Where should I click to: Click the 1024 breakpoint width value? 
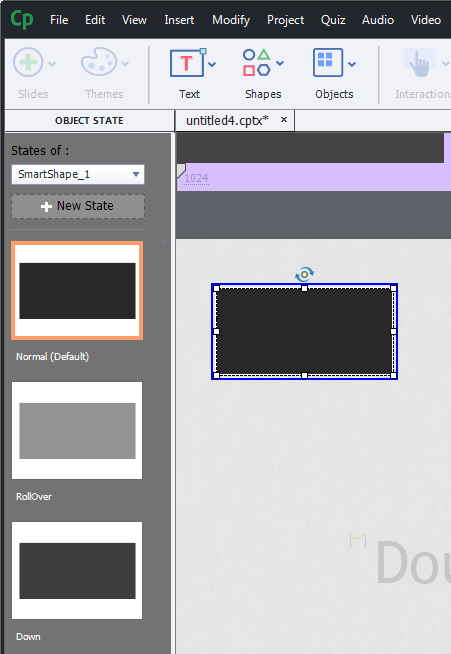pos(196,179)
